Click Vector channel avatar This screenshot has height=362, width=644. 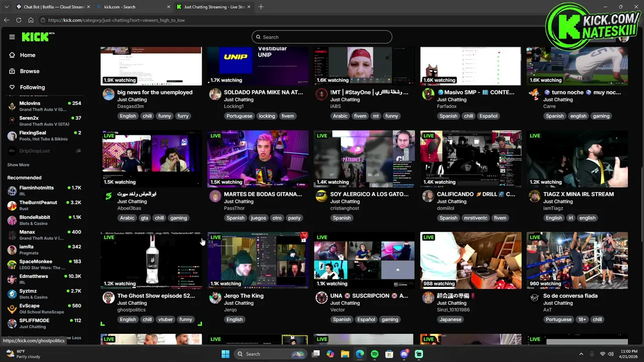click(x=321, y=298)
